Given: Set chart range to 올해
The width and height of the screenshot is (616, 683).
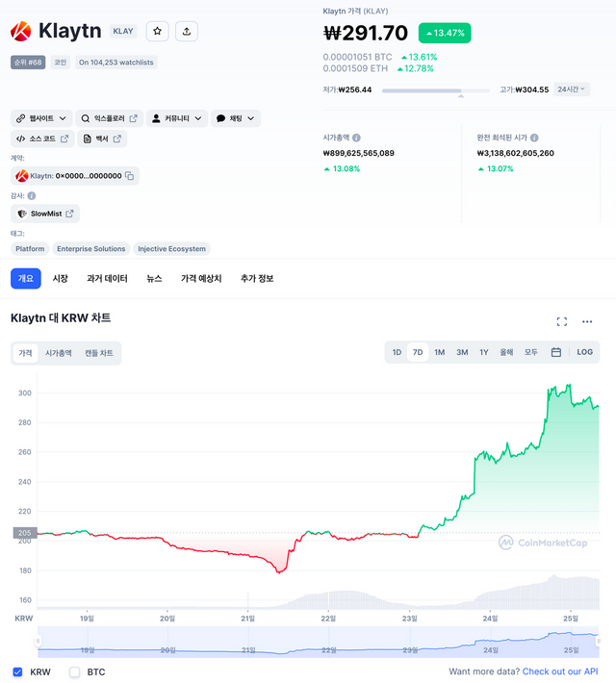Looking at the screenshot, I should (506, 352).
